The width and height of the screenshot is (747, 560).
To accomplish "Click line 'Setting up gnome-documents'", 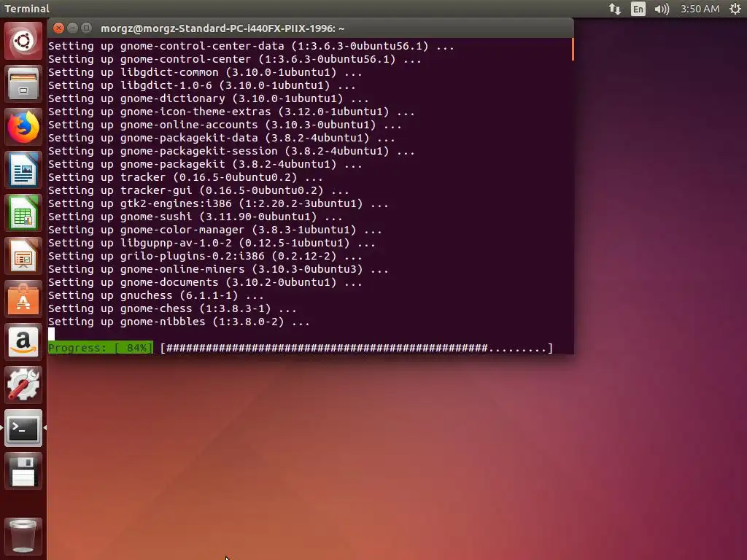I will [x=205, y=282].
